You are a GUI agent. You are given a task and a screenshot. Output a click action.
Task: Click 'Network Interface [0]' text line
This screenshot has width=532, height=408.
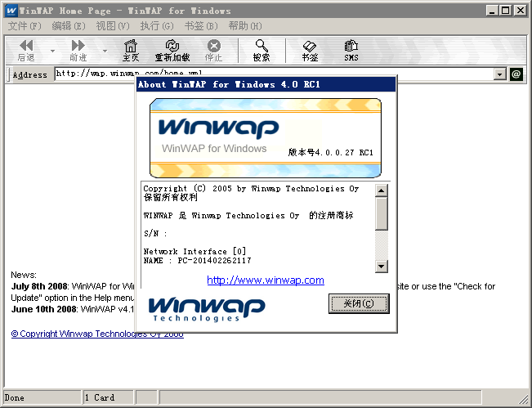pos(194,252)
